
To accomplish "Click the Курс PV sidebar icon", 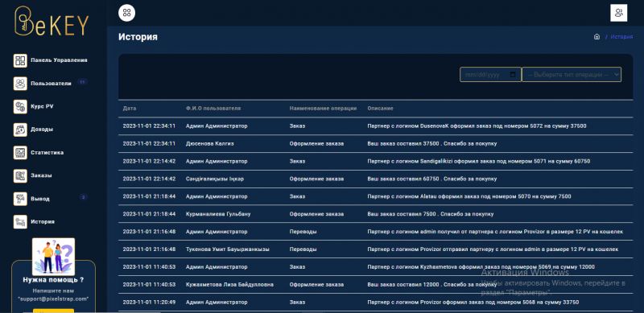I will 20,106.
